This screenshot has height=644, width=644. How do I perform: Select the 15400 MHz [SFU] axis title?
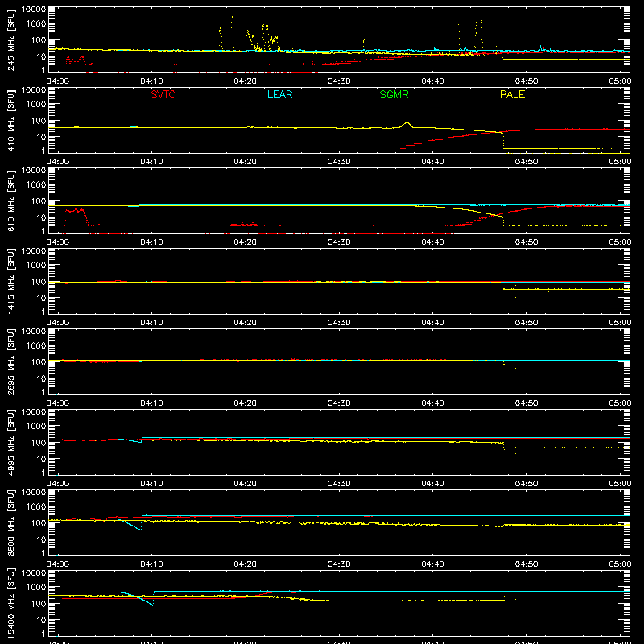pyautogui.click(x=10, y=603)
